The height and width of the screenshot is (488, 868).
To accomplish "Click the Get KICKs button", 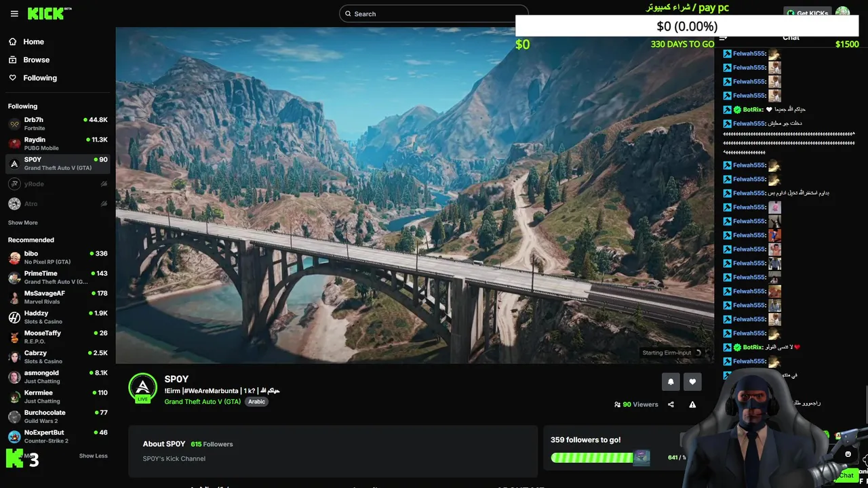I will 807,13.
